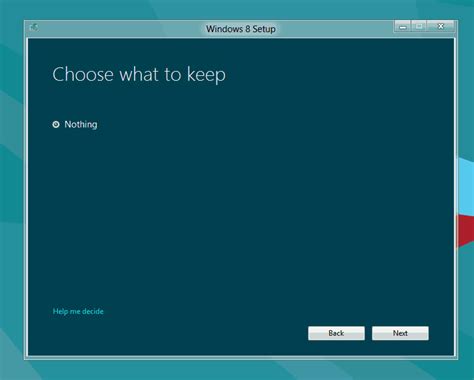Click the maximize button in the title bar
The width and height of the screenshot is (474, 380).
[419, 26]
